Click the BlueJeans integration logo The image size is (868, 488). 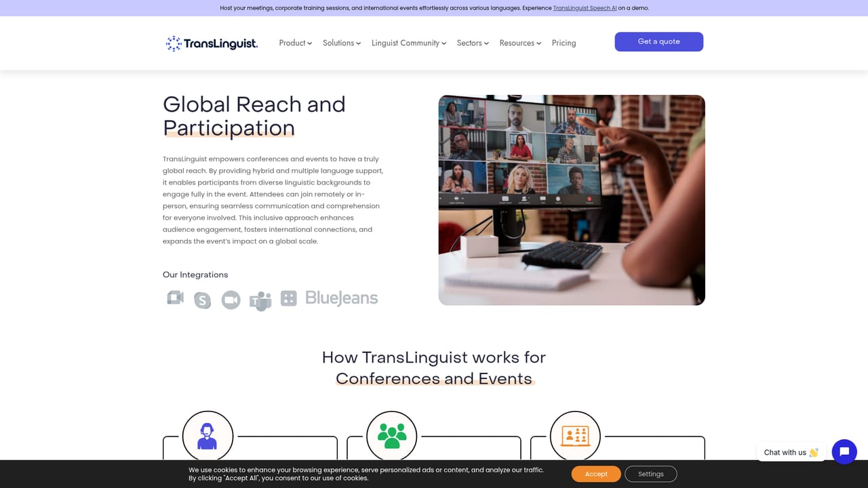click(x=342, y=298)
